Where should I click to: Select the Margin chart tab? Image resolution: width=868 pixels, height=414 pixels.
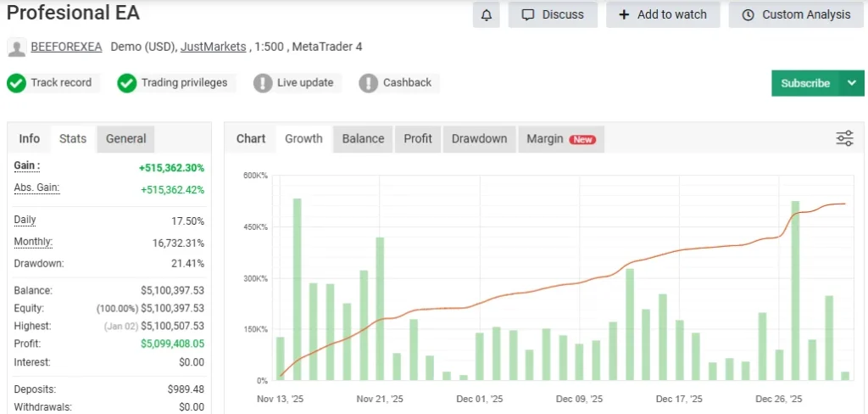[x=561, y=138]
